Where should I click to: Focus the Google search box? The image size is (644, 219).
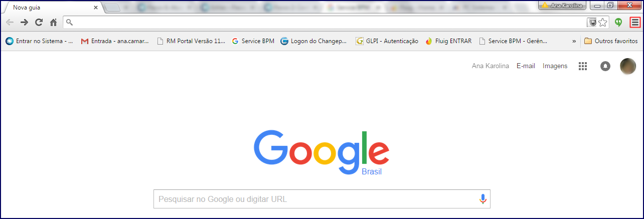tap(322, 199)
